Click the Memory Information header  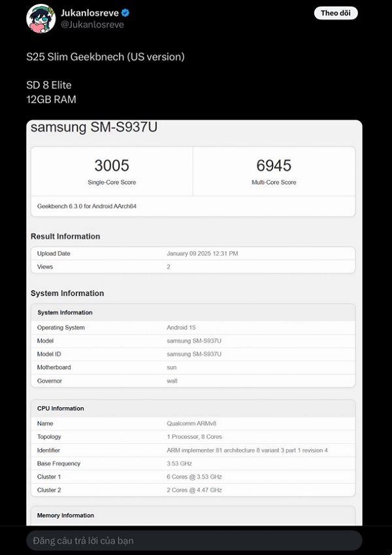(x=65, y=516)
